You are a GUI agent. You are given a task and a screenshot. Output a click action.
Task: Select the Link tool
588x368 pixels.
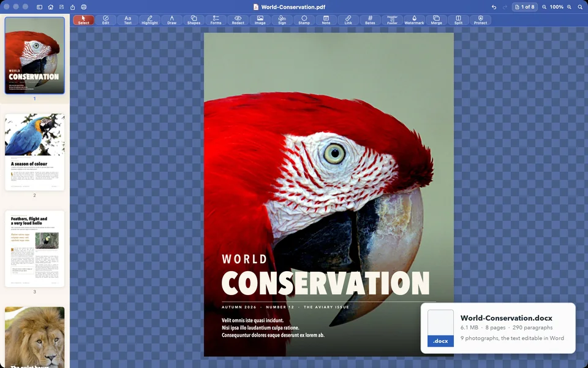(x=349, y=20)
